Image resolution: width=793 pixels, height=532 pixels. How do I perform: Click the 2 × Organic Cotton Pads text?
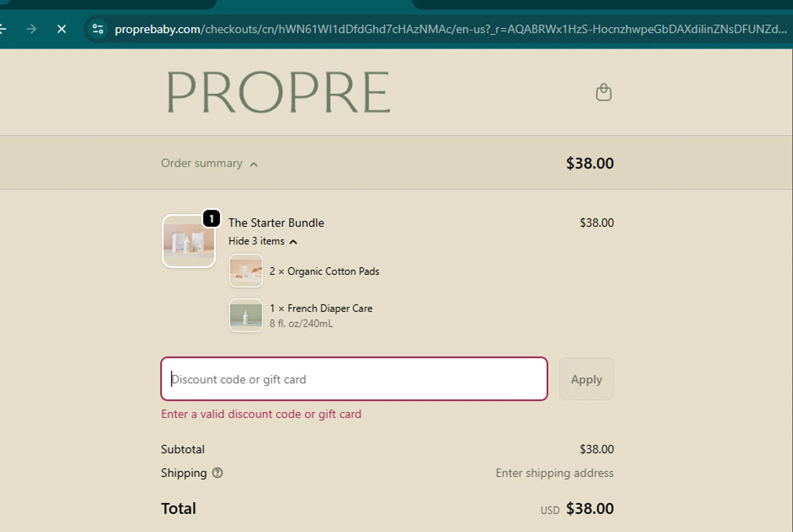(325, 271)
